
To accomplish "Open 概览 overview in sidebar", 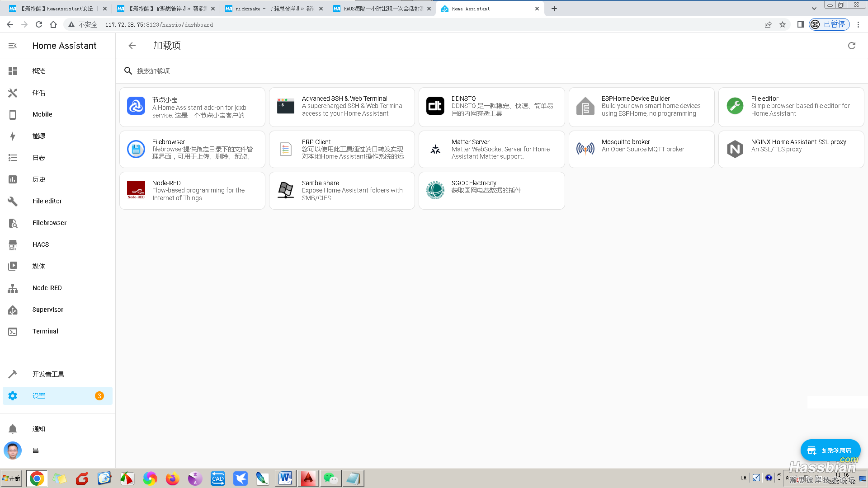I will tap(57, 71).
